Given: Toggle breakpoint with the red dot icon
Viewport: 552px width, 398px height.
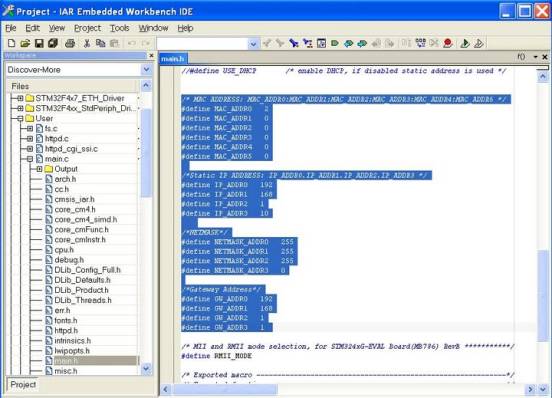Looking at the screenshot, I should click(448, 43).
